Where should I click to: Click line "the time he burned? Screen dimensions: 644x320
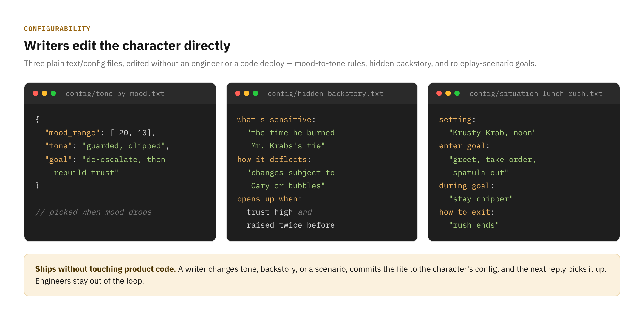(x=290, y=133)
